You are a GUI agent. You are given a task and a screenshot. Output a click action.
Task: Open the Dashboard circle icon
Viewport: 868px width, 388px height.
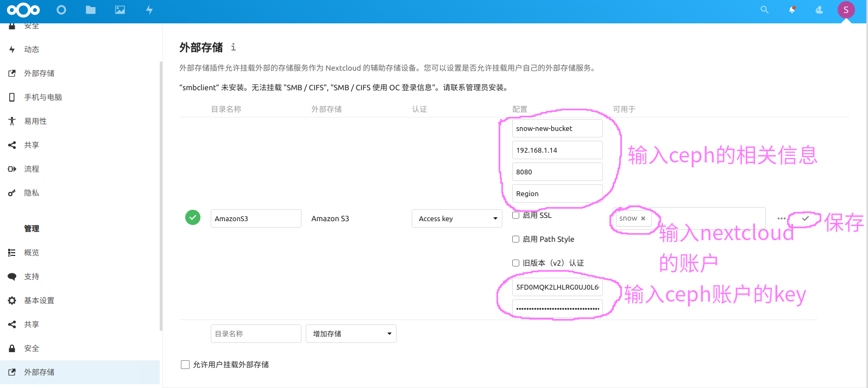(x=61, y=10)
